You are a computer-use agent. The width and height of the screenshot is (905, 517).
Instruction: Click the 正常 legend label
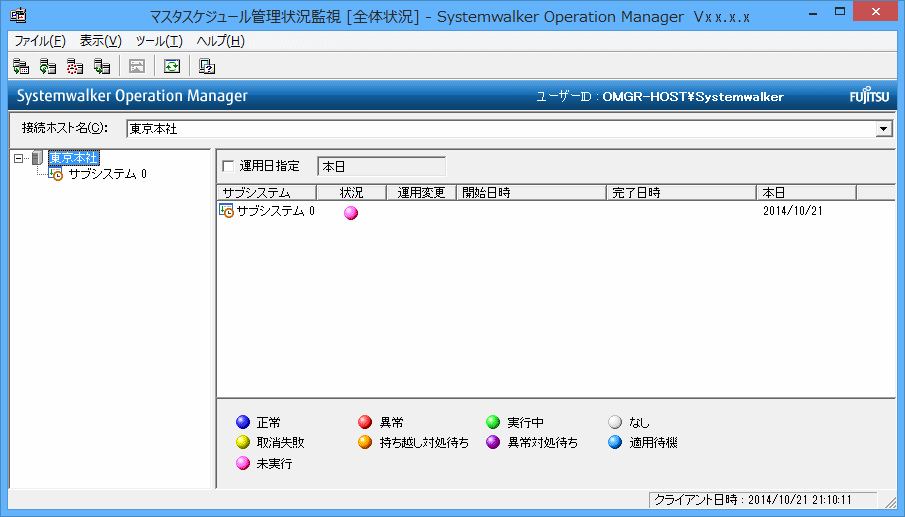(268, 422)
